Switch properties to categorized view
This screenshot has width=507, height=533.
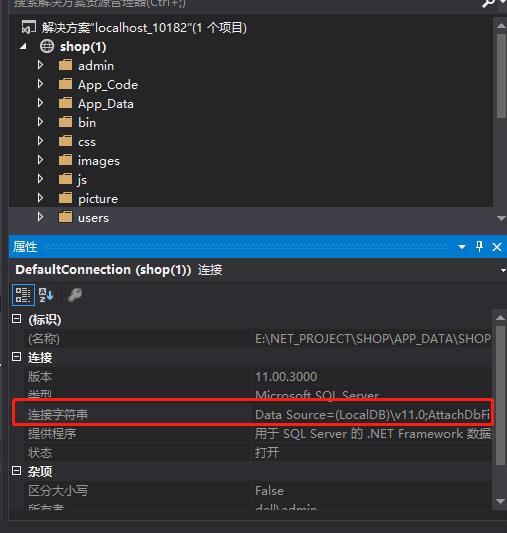(x=23, y=295)
